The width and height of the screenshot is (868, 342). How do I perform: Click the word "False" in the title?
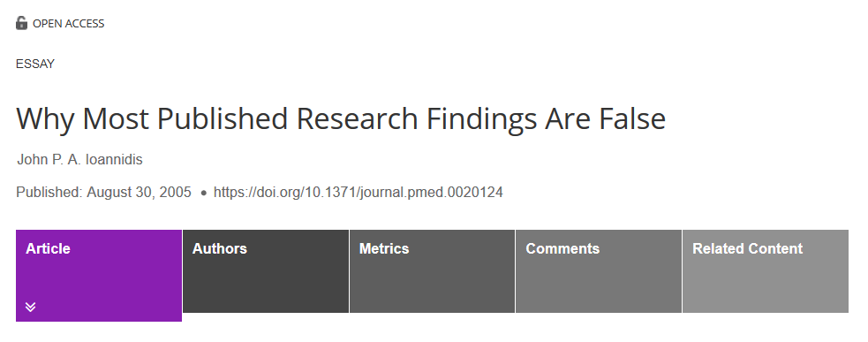(x=631, y=118)
